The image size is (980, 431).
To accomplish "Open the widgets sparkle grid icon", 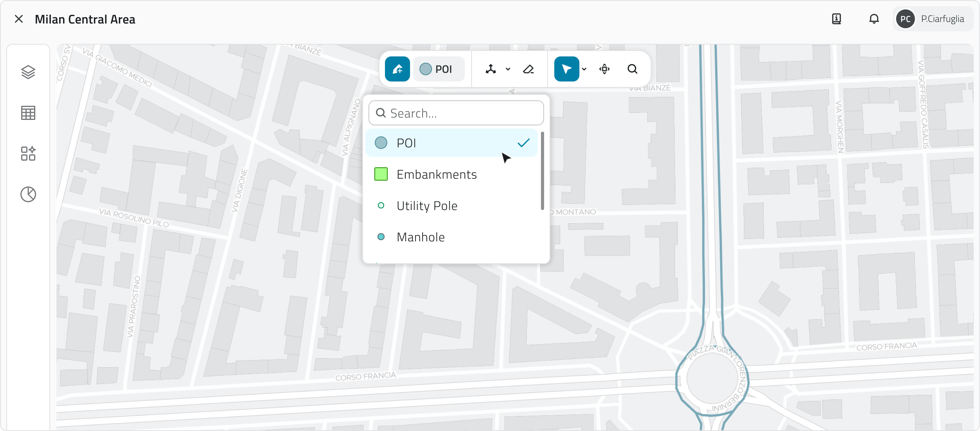I will point(28,154).
